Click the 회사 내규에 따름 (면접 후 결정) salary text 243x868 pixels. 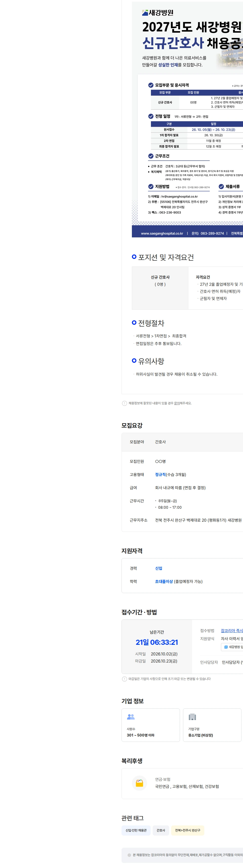(x=180, y=488)
